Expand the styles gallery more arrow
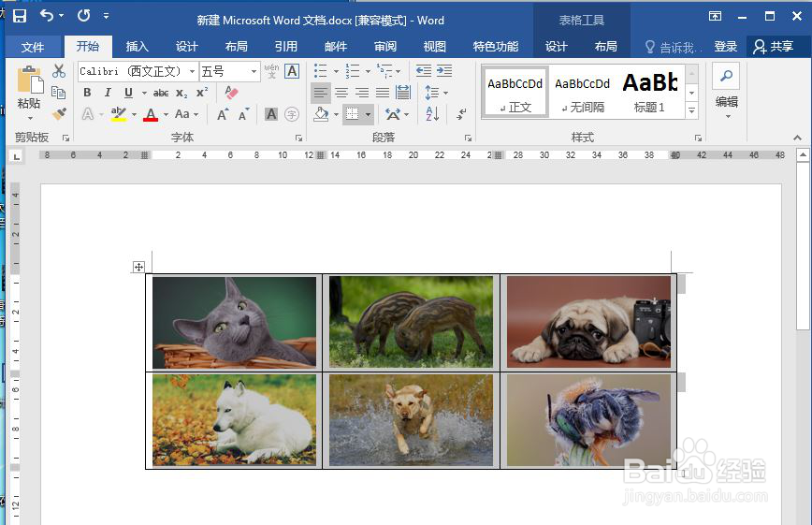The image size is (812, 525). [x=692, y=110]
